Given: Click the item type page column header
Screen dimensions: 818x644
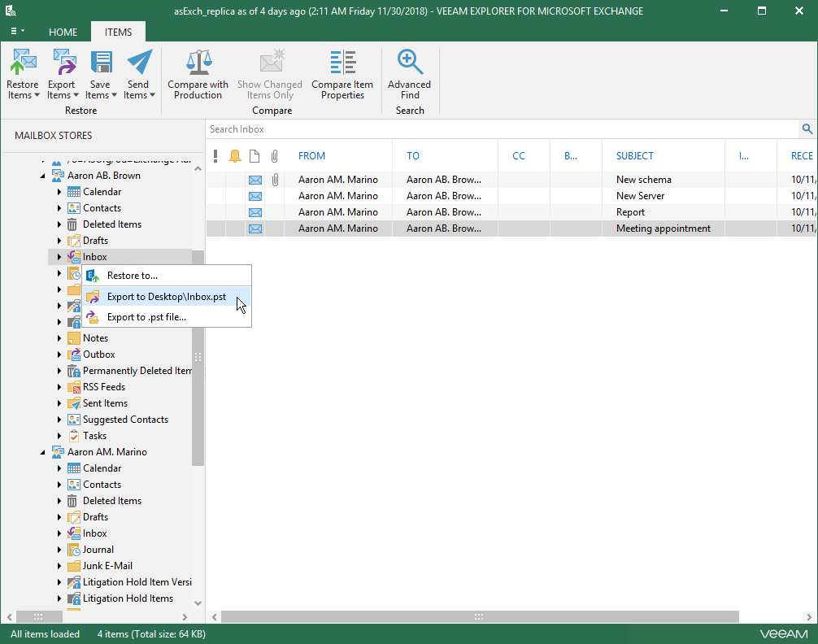Looking at the screenshot, I should tap(255, 155).
